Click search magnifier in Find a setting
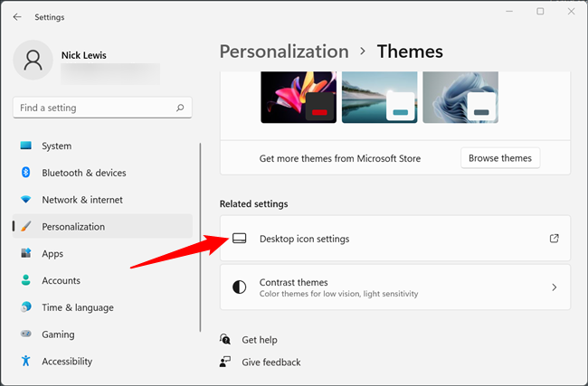This screenshot has width=588, height=386. pyautogui.click(x=180, y=108)
